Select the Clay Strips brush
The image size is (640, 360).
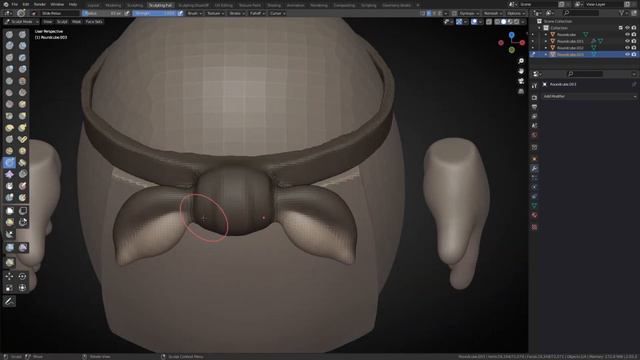22,46
